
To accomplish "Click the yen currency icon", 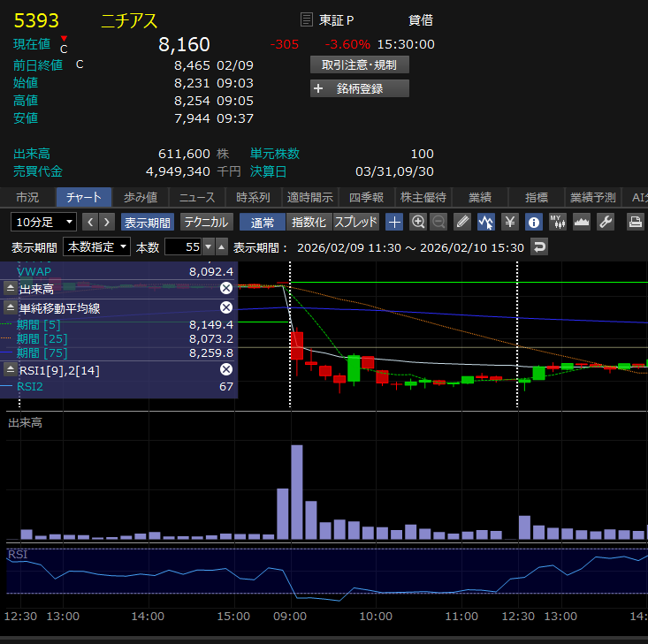I will coord(509,222).
